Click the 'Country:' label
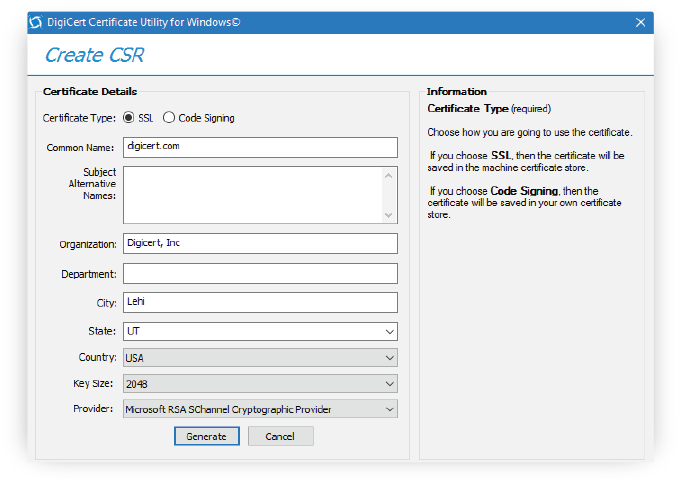 tap(98, 357)
